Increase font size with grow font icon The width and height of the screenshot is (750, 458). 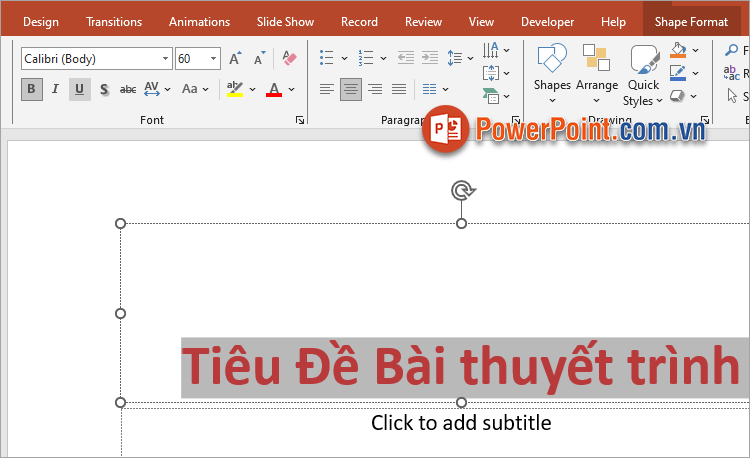235,58
